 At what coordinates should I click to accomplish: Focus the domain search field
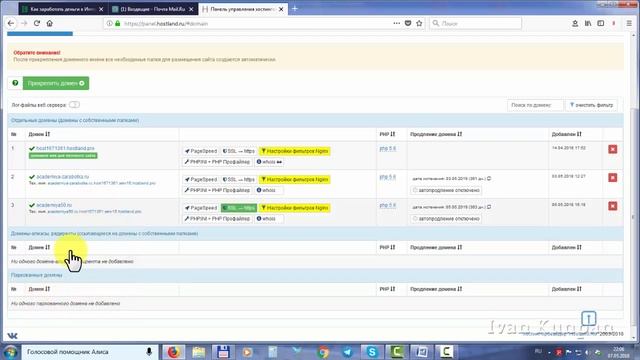coord(535,105)
